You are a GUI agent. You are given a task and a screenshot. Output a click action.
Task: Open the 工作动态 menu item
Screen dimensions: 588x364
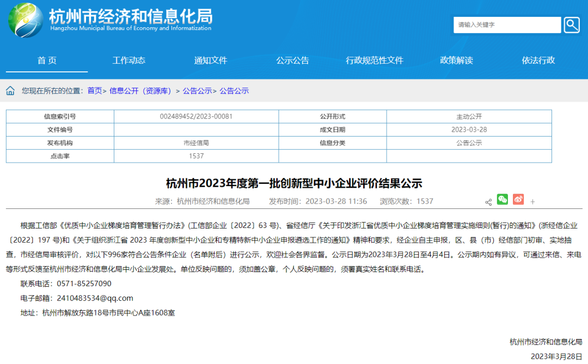tap(128, 60)
